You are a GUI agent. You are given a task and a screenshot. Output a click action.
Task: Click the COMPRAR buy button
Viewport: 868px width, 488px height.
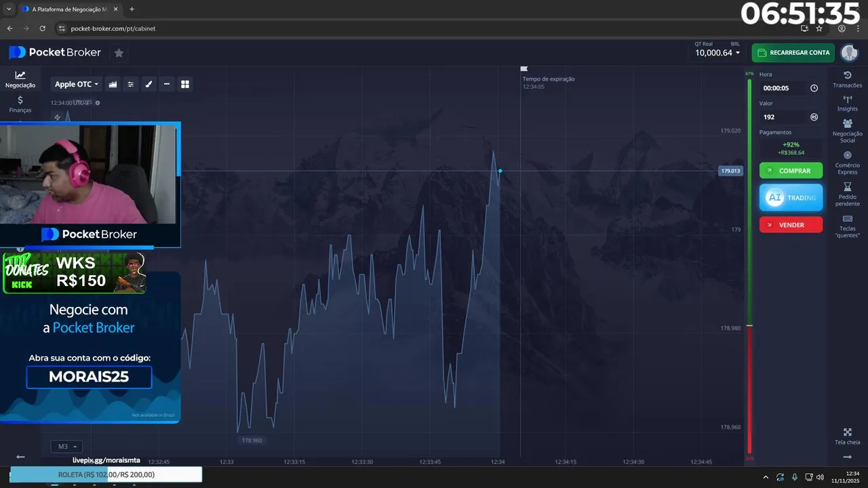point(791,171)
